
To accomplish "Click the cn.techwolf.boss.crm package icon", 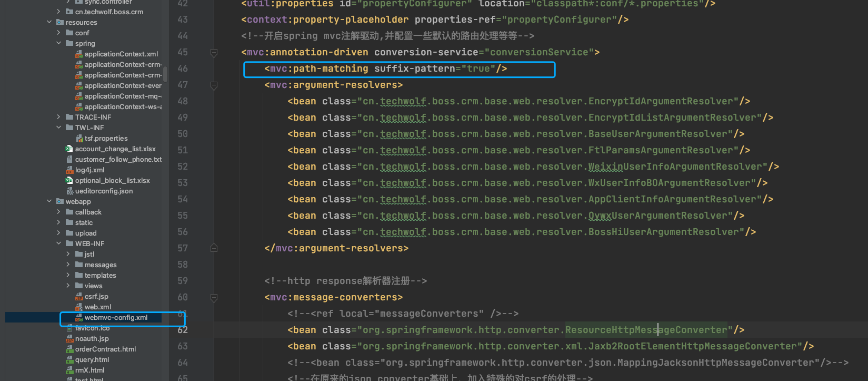I will pos(69,12).
